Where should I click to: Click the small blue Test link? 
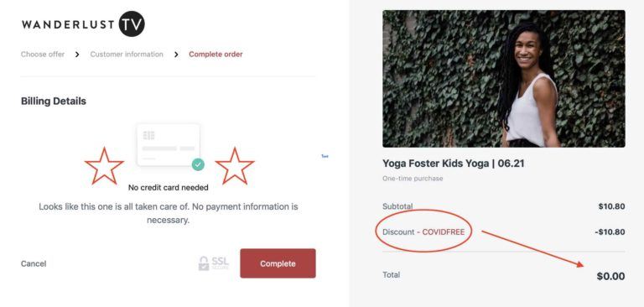[x=325, y=156]
